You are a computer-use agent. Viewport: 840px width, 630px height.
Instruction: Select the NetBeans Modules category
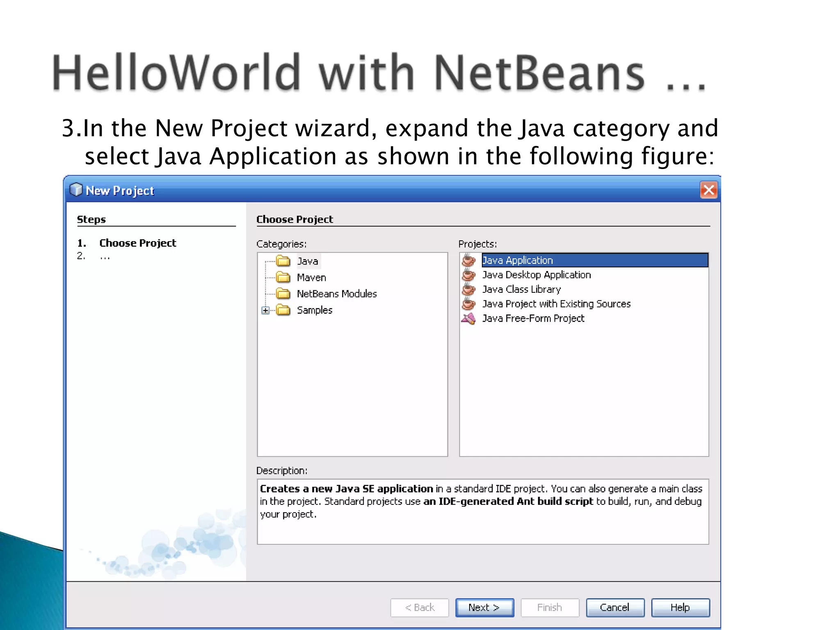337,294
